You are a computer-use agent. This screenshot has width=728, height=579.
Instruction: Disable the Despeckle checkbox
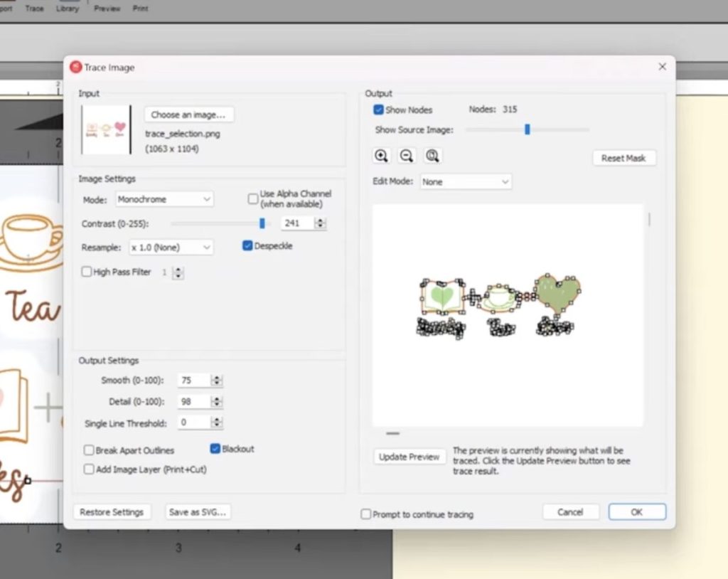pos(247,245)
